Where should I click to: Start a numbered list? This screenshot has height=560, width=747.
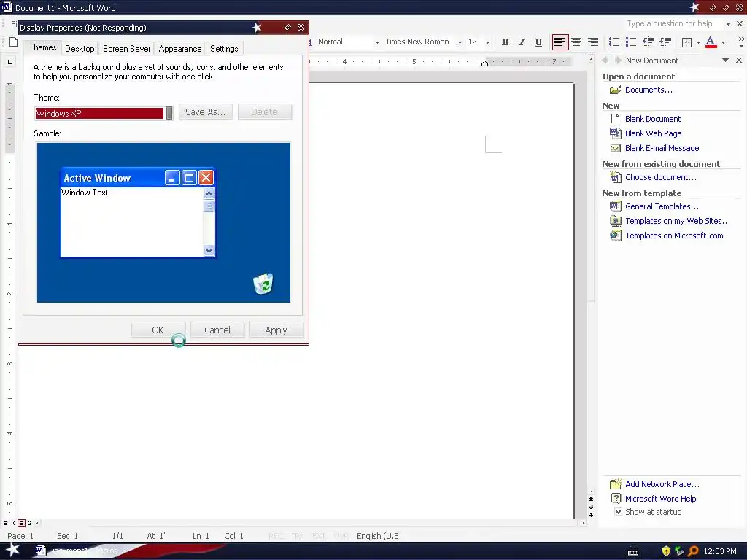click(614, 42)
